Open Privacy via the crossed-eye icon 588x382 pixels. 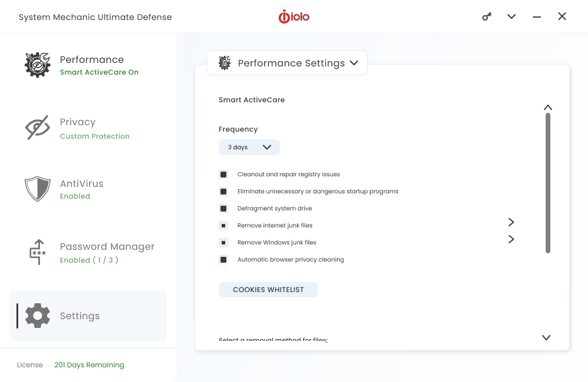point(38,128)
